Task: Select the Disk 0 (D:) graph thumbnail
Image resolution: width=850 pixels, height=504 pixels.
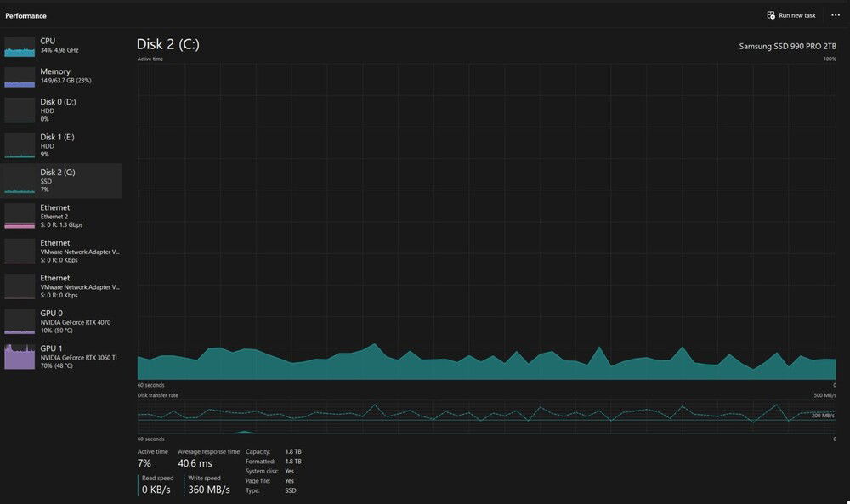Action: [x=20, y=110]
